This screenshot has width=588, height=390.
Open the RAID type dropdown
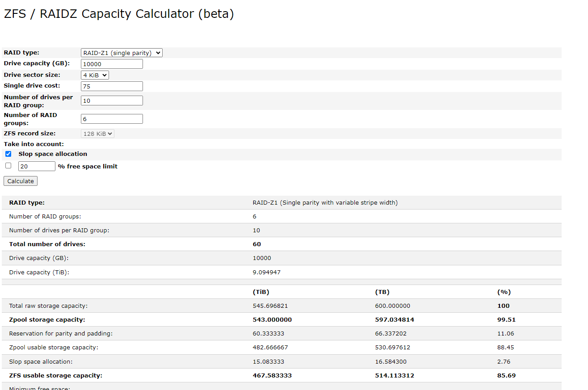[x=122, y=53]
